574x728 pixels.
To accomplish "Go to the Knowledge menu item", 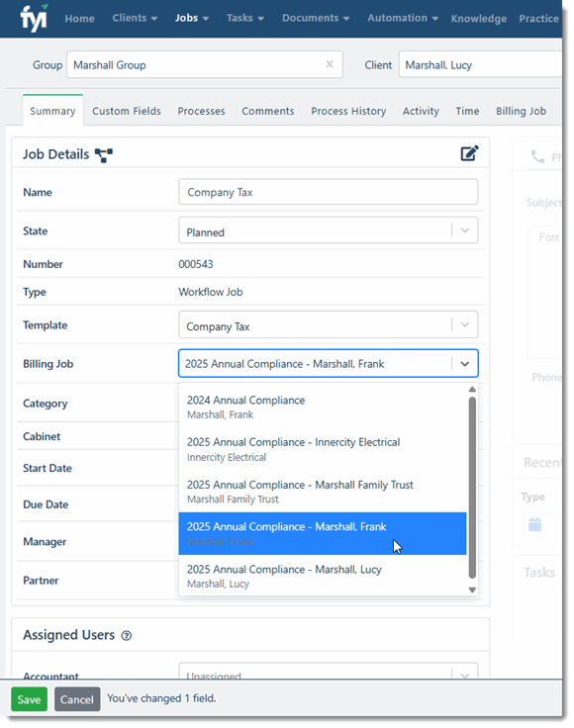I will click(479, 19).
